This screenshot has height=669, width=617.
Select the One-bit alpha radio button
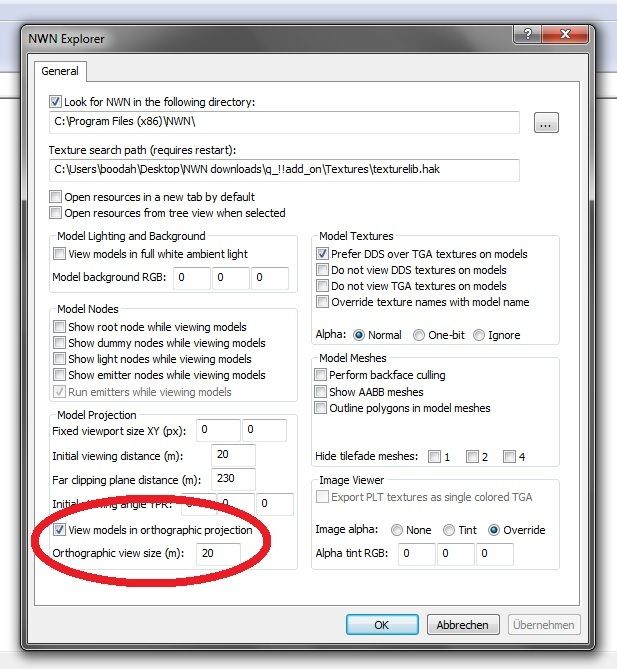421,335
